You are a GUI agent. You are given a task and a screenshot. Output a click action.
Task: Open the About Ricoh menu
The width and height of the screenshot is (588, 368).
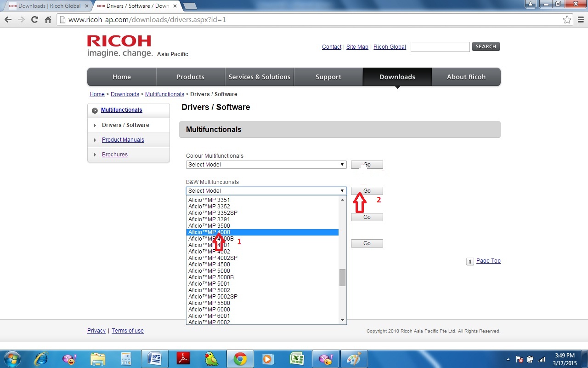tap(466, 77)
